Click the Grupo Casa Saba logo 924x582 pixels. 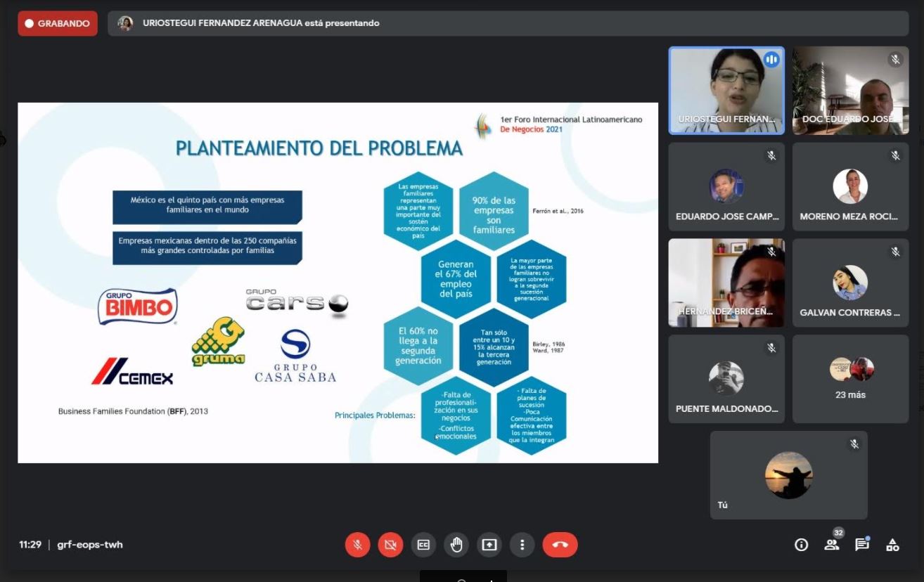295,356
